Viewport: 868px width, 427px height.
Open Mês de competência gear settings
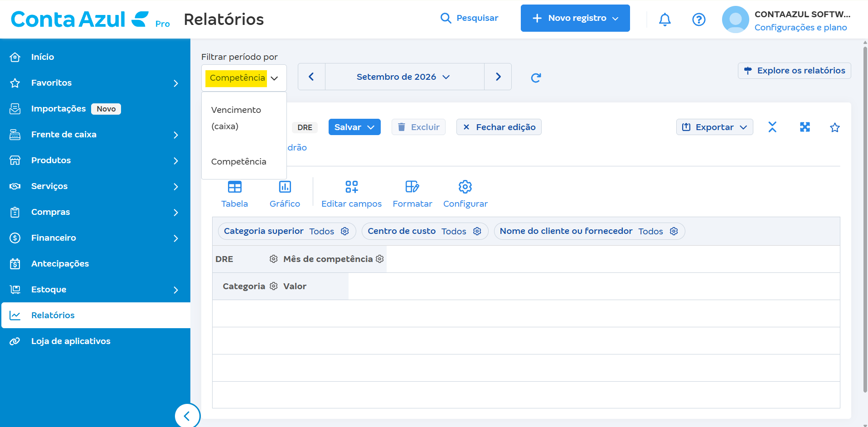tap(380, 259)
